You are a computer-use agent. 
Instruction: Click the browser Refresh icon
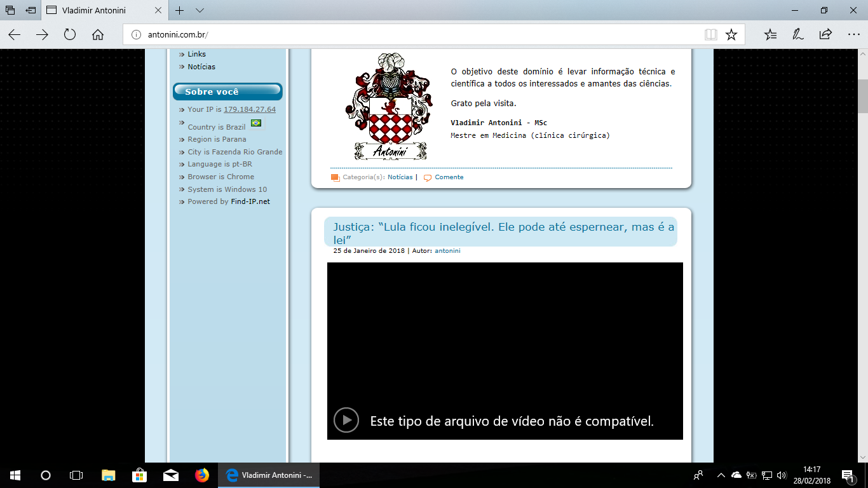click(x=70, y=35)
